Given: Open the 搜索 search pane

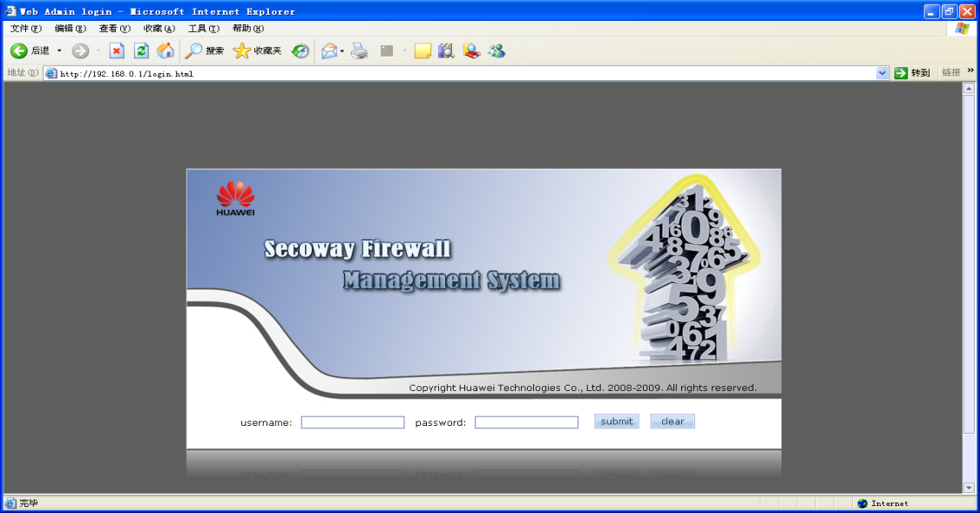Looking at the screenshot, I should point(205,51).
